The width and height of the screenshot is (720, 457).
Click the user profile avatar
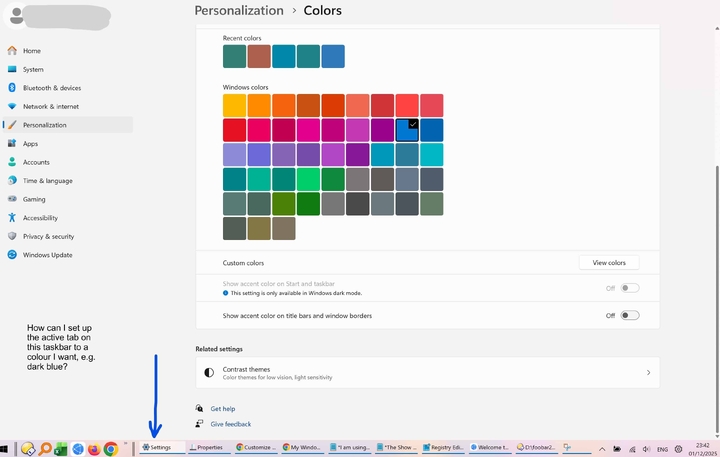(17, 16)
